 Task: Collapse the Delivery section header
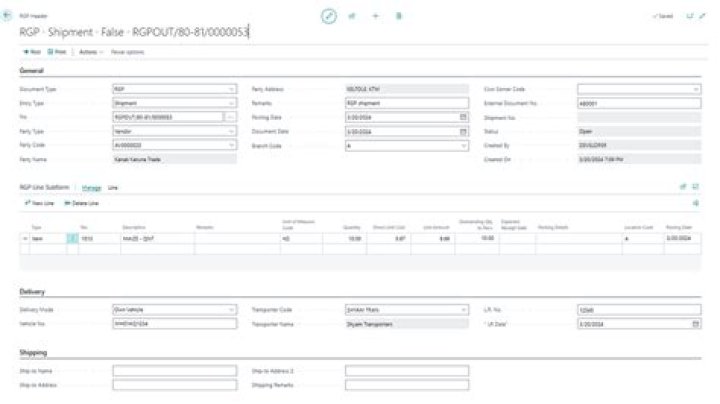click(x=32, y=292)
